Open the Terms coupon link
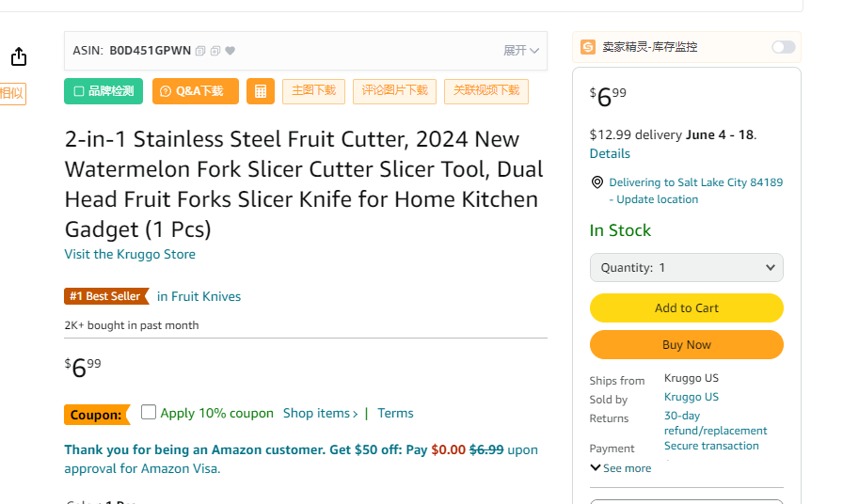 point(395,413)
